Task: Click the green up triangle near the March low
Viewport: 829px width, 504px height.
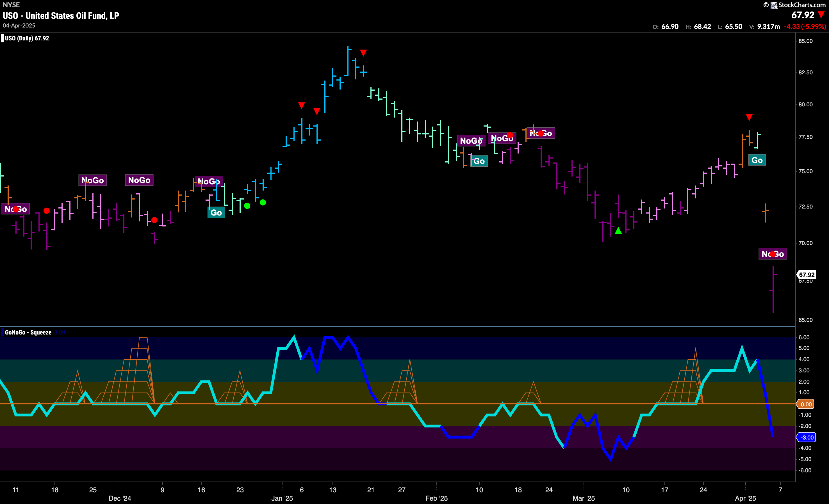Action: coord(618,231)
